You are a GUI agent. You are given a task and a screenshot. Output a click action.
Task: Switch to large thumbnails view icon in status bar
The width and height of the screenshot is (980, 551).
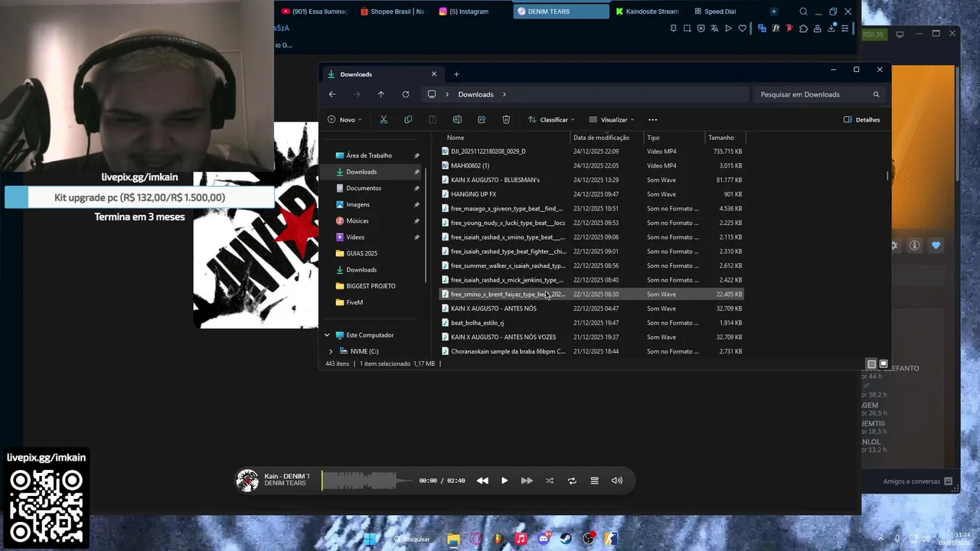tap(883, 364)
